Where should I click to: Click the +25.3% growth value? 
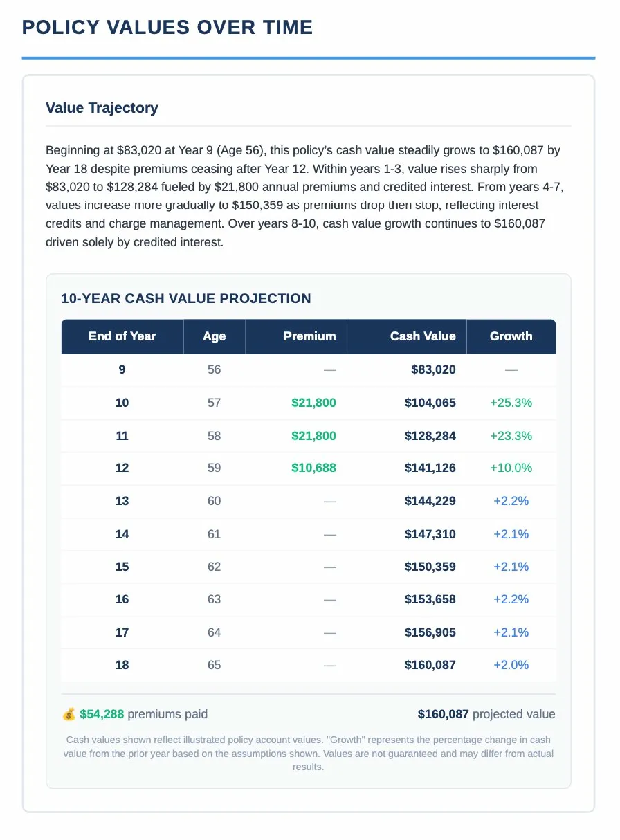511,403
